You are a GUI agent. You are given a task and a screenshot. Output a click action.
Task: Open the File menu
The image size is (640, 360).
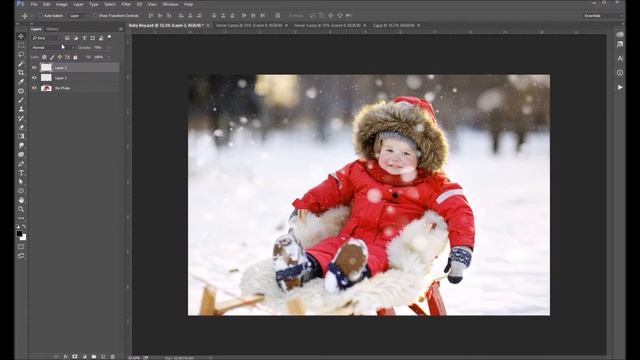click(34, 4)
